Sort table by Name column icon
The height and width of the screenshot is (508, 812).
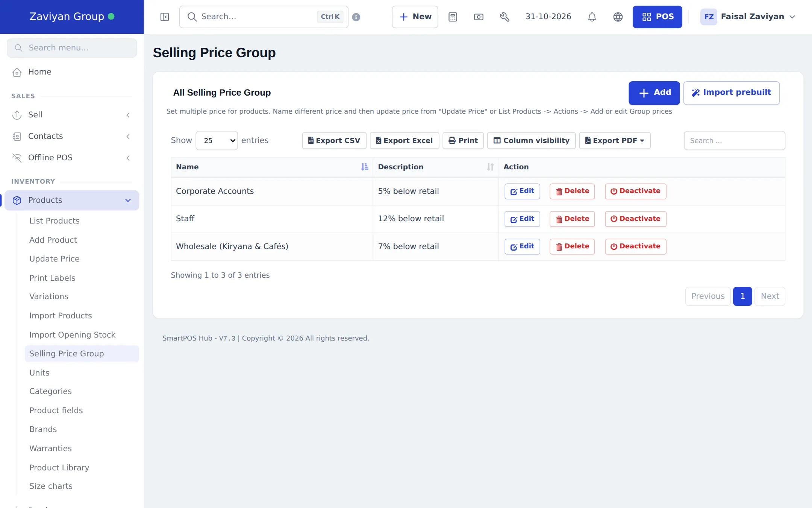pyautogui.click(x=364, y=167)
